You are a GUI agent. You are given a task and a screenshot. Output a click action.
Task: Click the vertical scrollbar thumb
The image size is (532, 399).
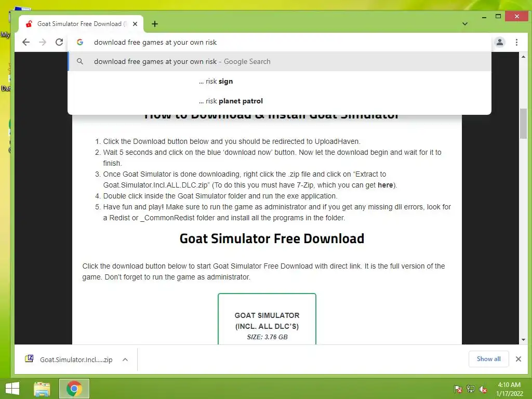(523, 124)
